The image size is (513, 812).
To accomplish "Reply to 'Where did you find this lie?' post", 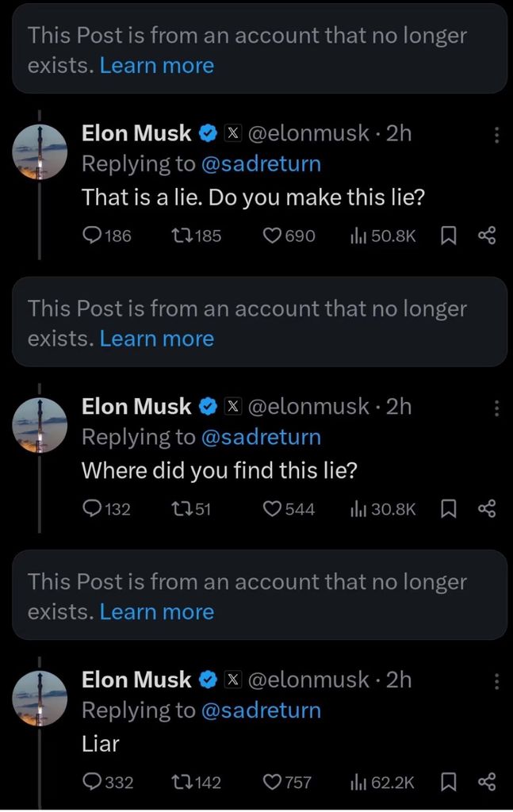I will 94,509.
